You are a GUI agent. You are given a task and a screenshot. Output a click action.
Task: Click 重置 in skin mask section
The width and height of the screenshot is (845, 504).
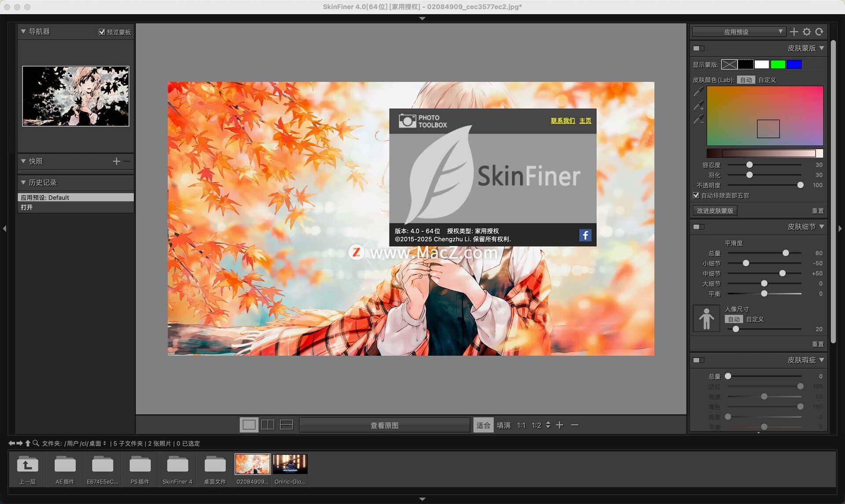pyautogui.click(x=818, y=211)
